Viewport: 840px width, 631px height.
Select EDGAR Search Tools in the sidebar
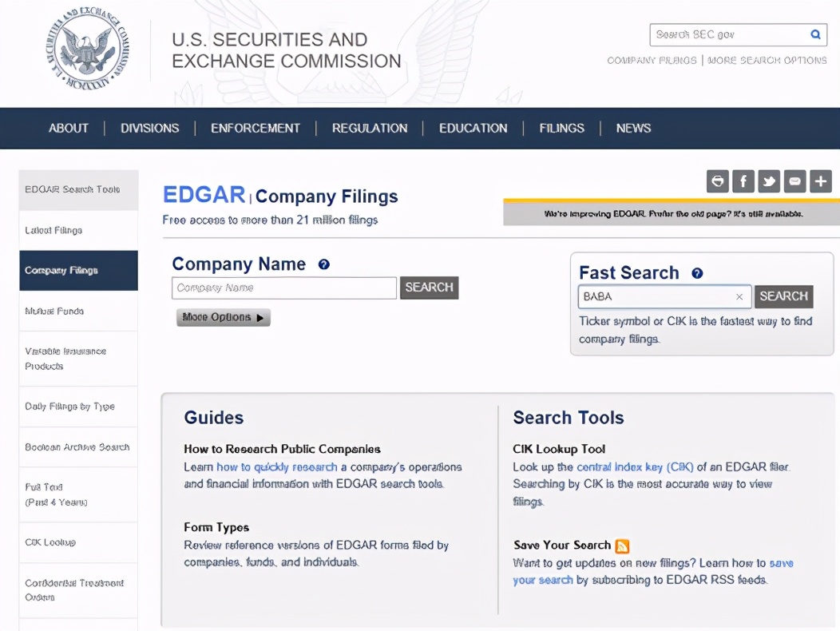coord(79,190)
